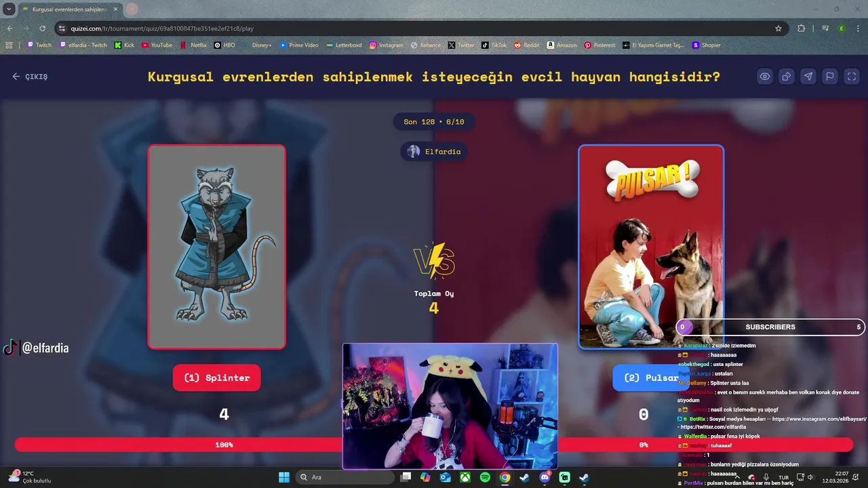This screenshot has width=868, height=488.
Task: Open the Chrome profile avatar
Action: (842, 28)
